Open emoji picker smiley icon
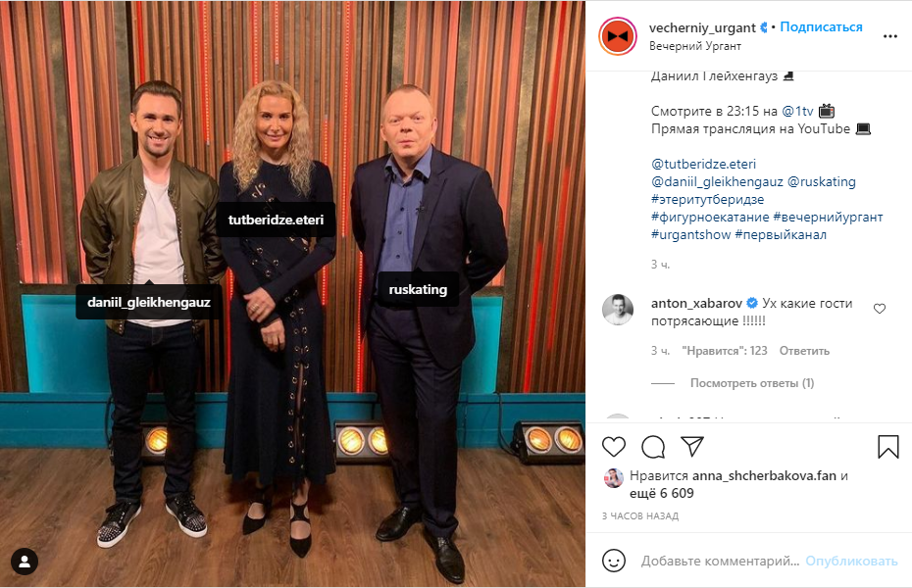This screenshot has width=912, height=588. [614, 561]
